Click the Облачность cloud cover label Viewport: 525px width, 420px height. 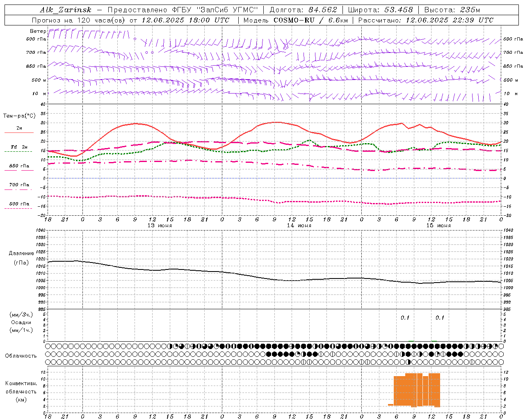(x=21, y=356)
